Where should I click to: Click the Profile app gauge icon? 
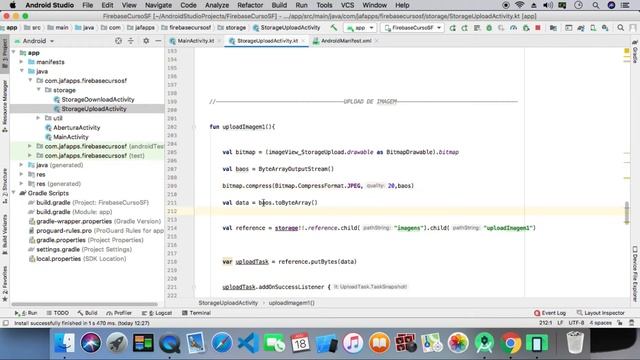(x=513, y=28)
